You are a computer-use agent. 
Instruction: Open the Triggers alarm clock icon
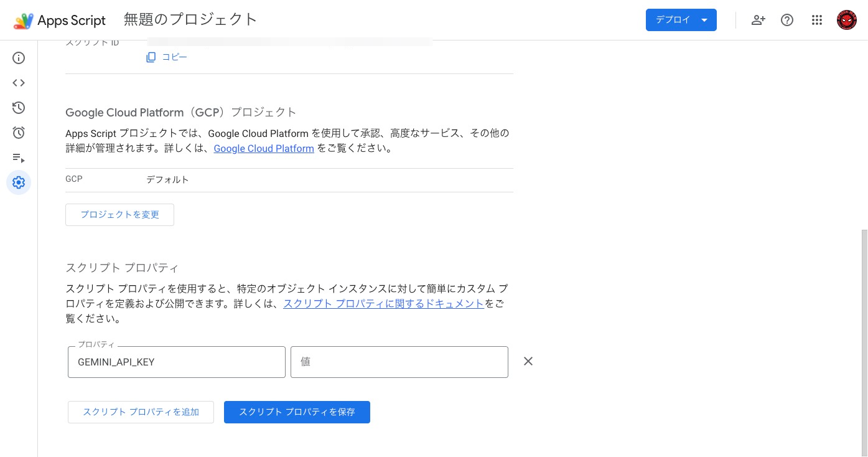click(19, 133)
